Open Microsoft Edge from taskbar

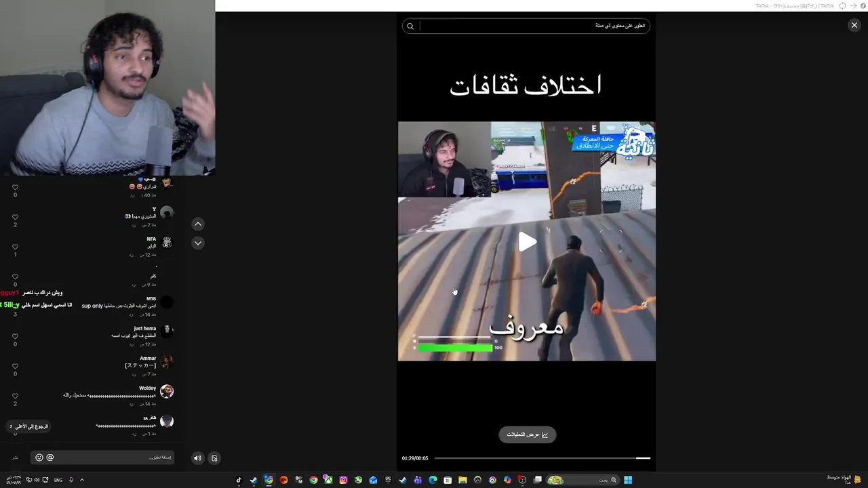point(433,480)
